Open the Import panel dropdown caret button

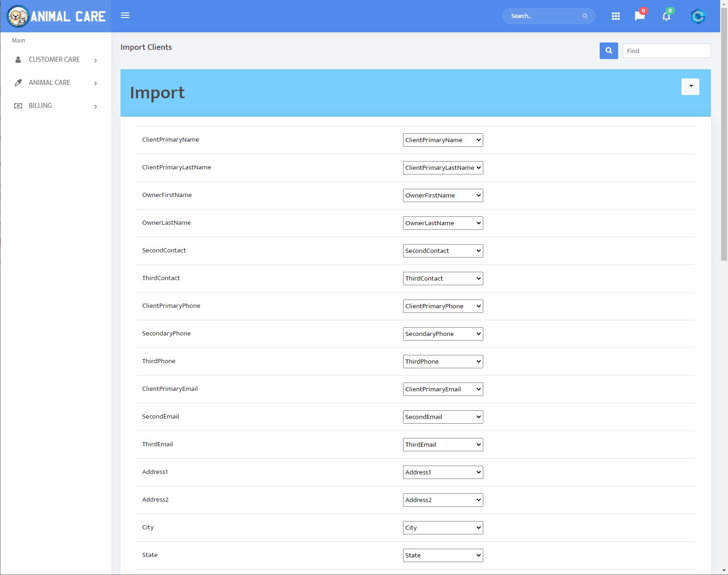coord(690,87)
